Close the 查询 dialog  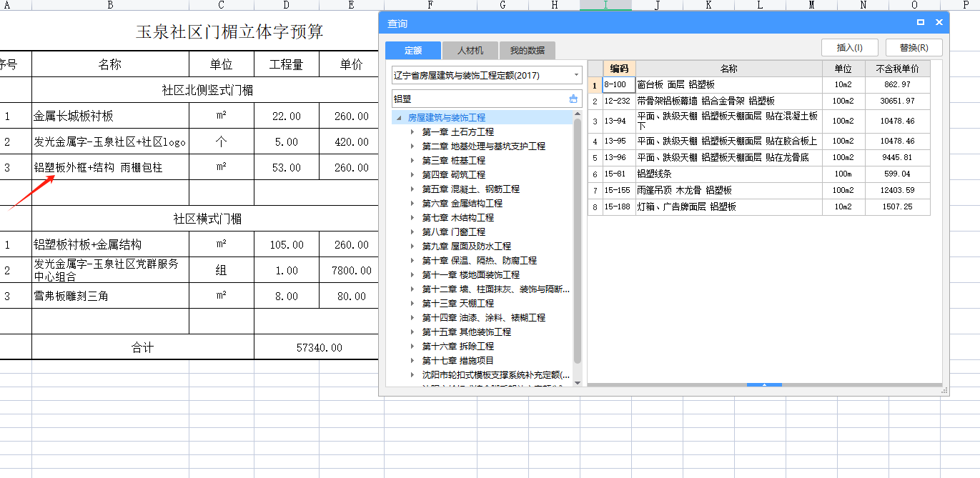[x=939, y=23]
